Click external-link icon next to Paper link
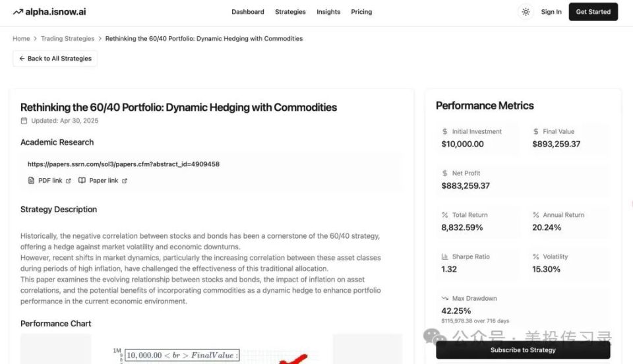Screen dimensions: 633x364 coord(125,181)
